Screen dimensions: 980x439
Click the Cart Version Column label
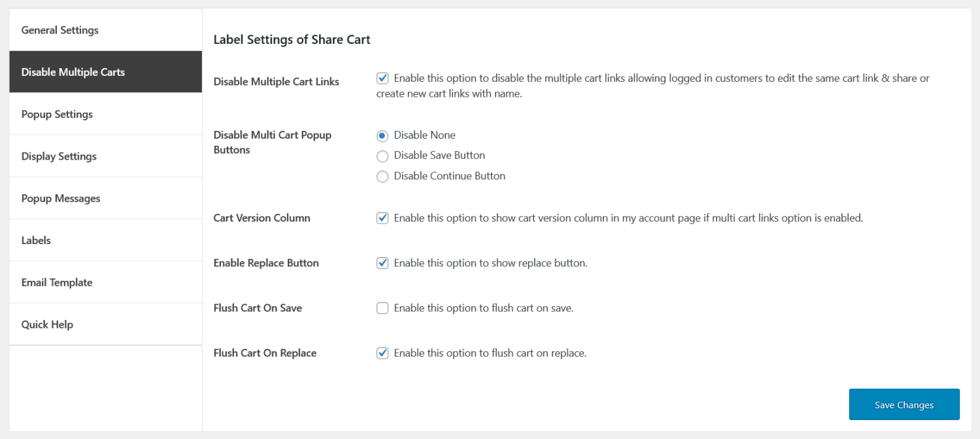pyautogui.click(x=262, y=218)
